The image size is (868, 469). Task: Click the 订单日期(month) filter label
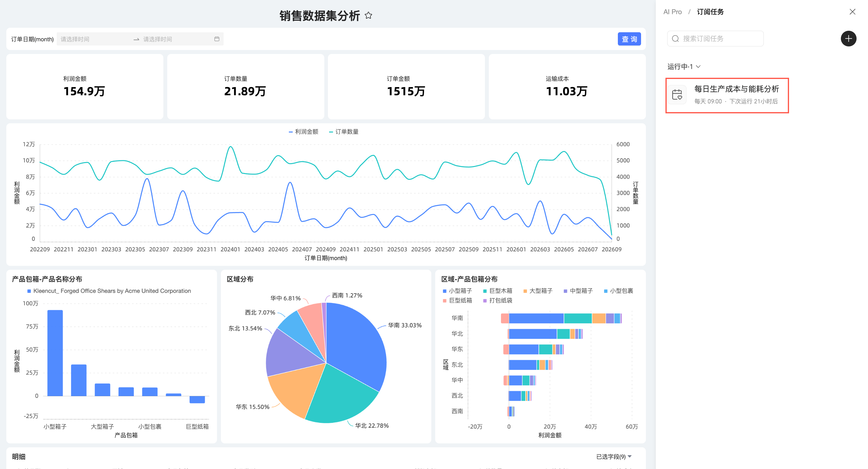click(32, 39)
